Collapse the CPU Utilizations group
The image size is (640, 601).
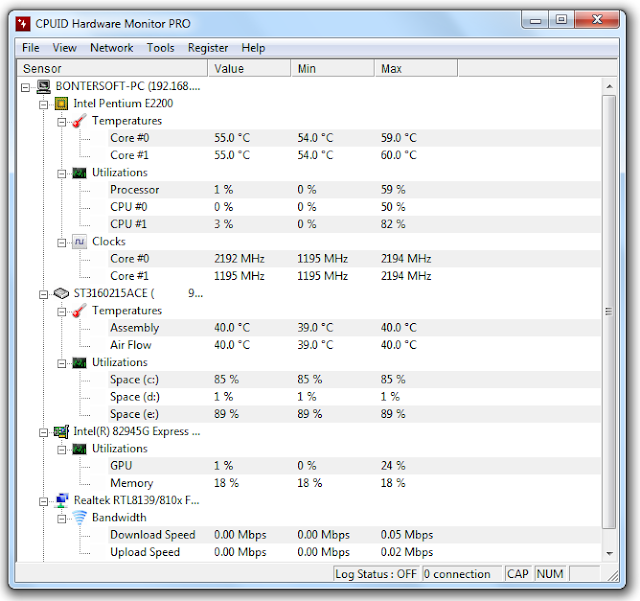click(x=61, y=174)
